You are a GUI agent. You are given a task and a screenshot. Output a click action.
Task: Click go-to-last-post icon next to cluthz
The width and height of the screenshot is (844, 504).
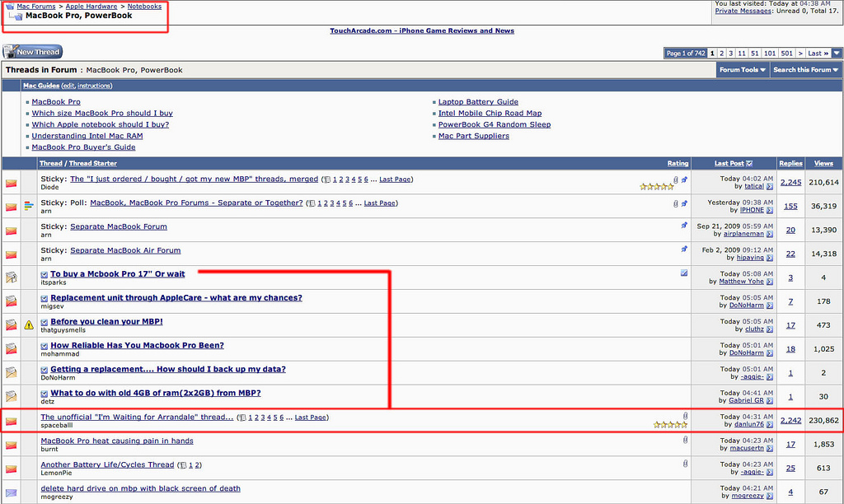770,329
